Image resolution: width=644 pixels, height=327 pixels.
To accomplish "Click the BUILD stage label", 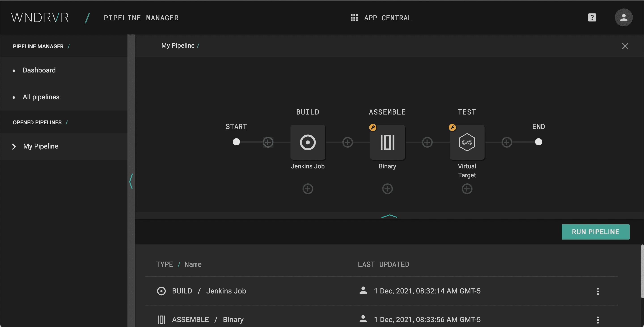I will pos(308,112).
